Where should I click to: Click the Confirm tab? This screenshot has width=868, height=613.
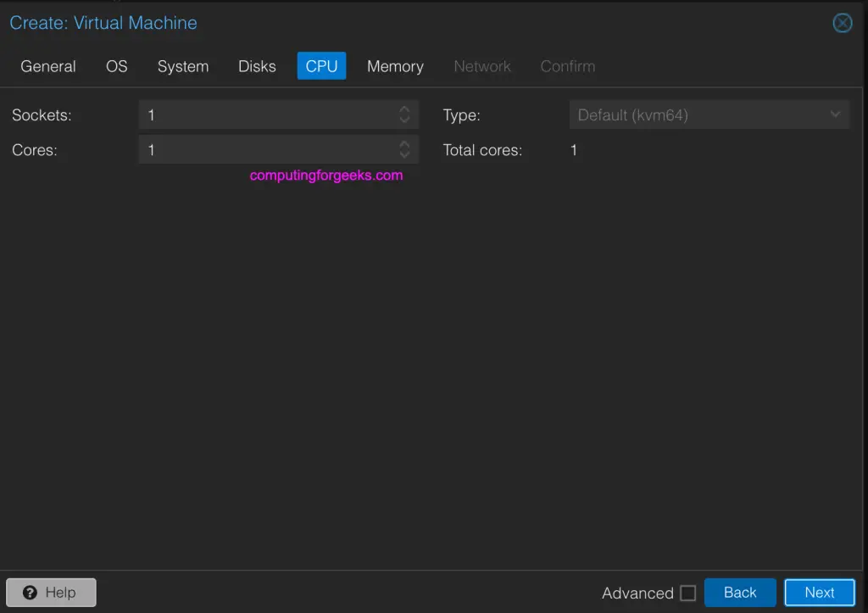pyautogui.click(x=567, y=66)
